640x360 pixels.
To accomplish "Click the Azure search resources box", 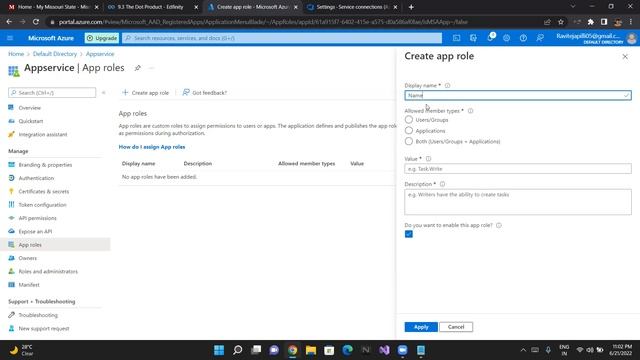I will click(x=282, y=38).
